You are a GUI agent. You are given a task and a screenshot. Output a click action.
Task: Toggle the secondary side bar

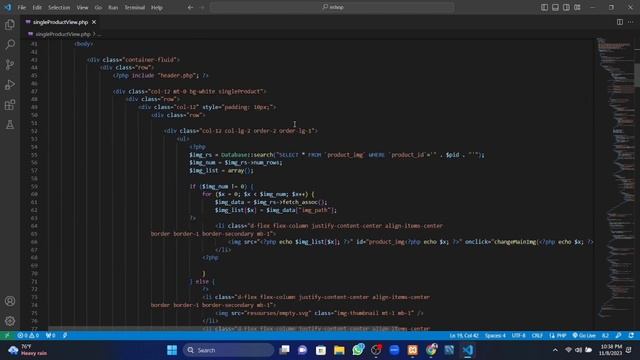point(566,7)
